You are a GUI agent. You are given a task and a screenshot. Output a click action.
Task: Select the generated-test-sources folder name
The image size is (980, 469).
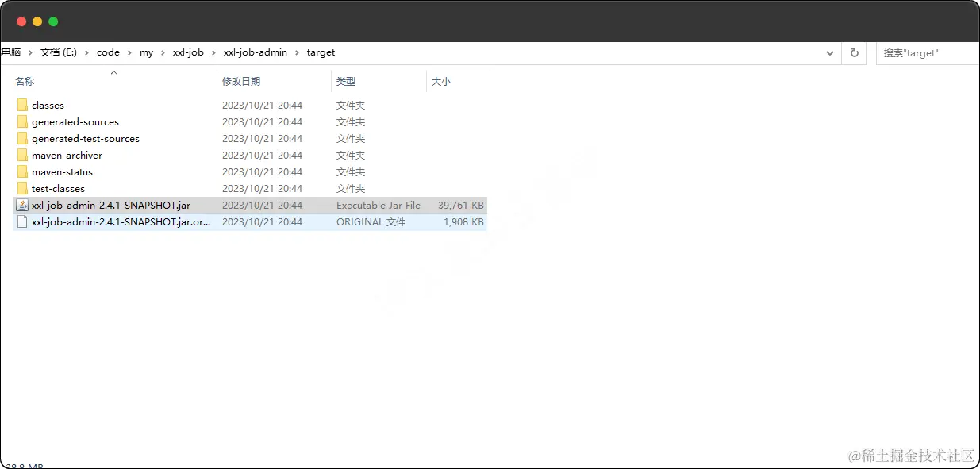[x=86, y=138]
